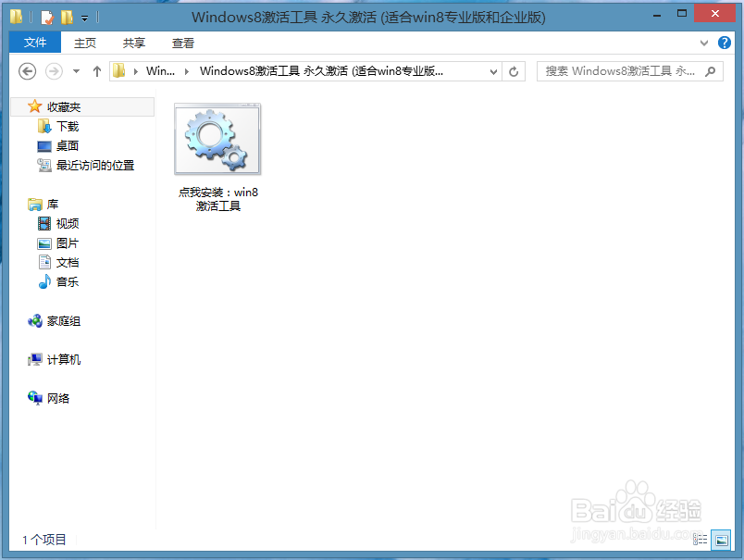The height and width of the screenshot is (560, 744).
Task: Go back with the back arrow
Action: click(x=28, y=71)
